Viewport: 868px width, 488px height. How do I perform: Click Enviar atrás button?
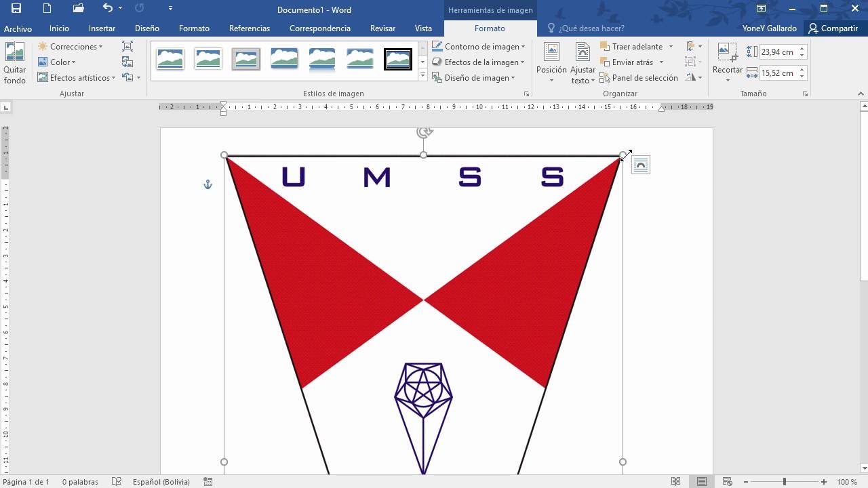click(x=627, y=62)
